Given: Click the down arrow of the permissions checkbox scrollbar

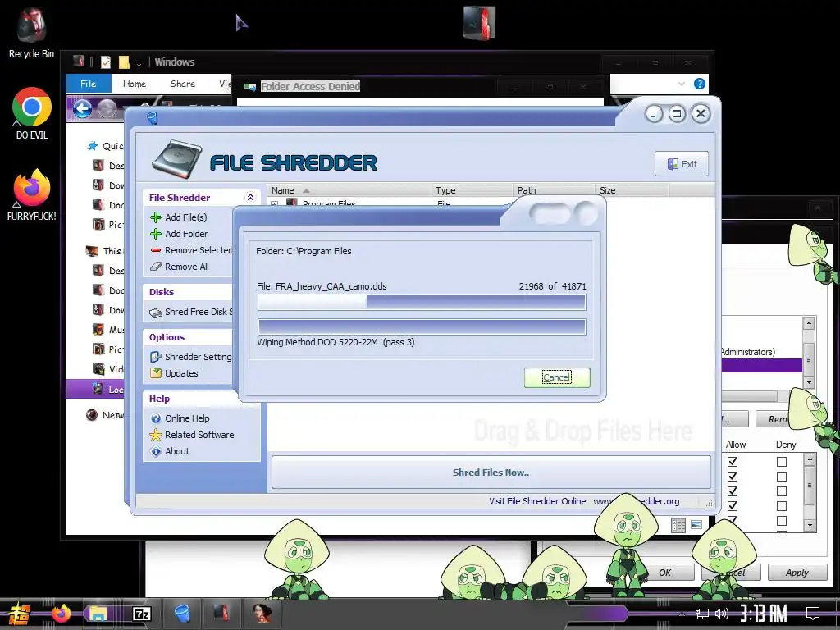Looking at the screenshot, I should click(810, 525).
